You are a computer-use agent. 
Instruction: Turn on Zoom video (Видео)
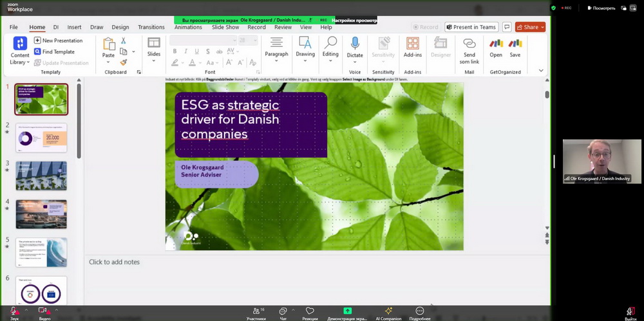click(44, 314)
